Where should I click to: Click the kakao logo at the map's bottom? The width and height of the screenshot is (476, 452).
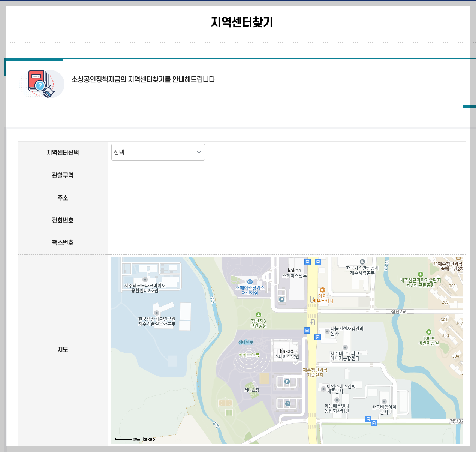point(148,439)
